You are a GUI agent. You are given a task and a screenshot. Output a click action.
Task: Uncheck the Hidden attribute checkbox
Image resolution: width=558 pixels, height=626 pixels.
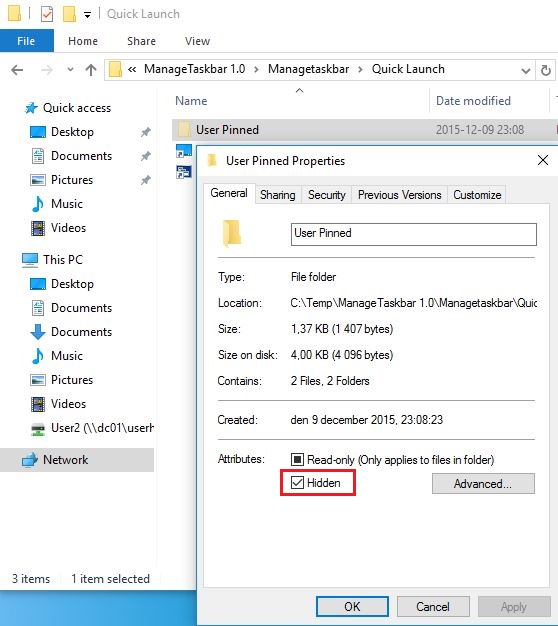297,483
